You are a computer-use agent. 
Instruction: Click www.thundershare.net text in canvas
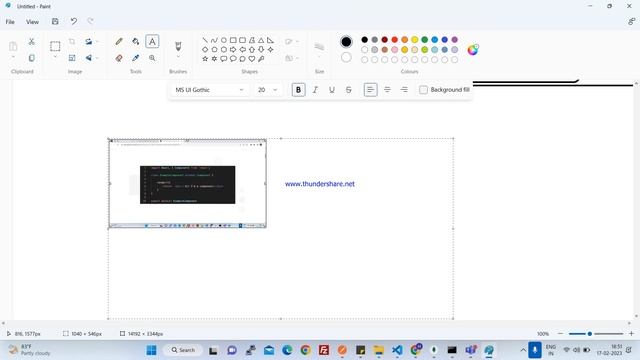pos(320,184)
